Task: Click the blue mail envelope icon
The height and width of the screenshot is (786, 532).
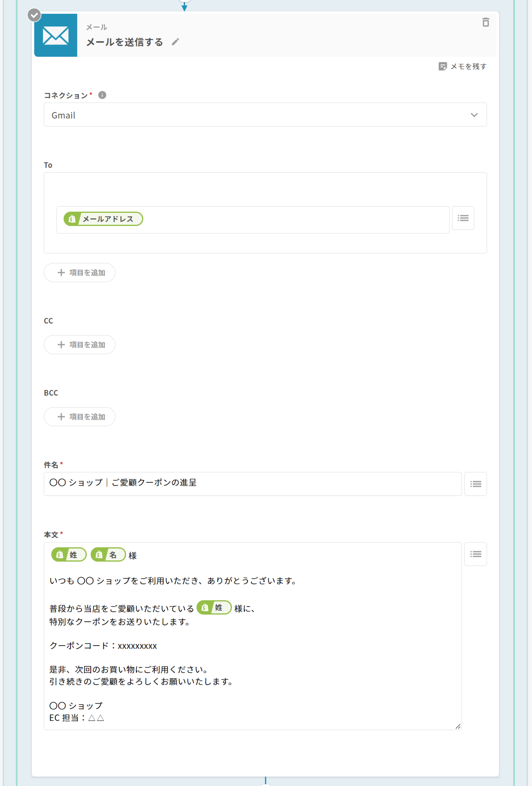Action: click(56, 36)
